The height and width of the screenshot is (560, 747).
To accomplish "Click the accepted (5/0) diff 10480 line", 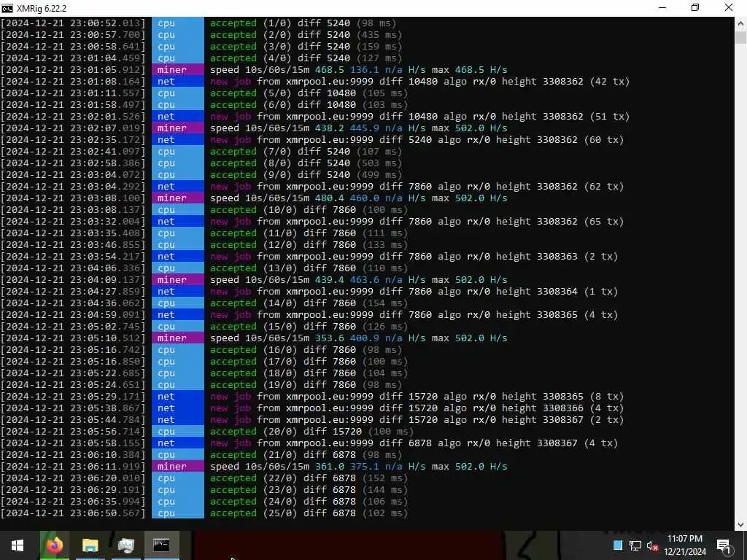I will pos(204,93).
